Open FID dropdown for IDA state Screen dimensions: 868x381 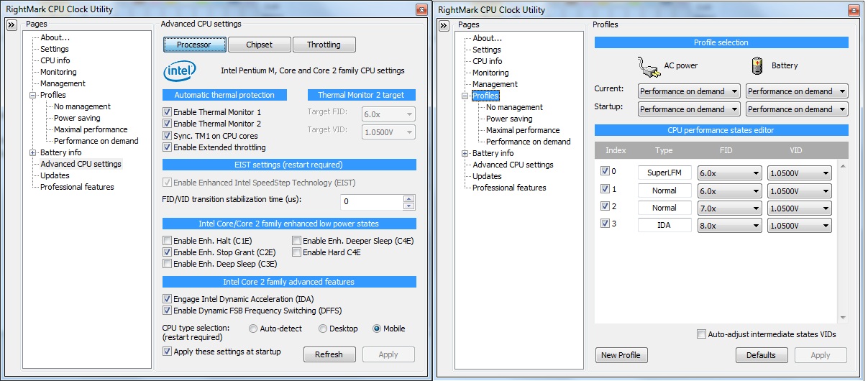pyautogui.click(x=730, y=225)
